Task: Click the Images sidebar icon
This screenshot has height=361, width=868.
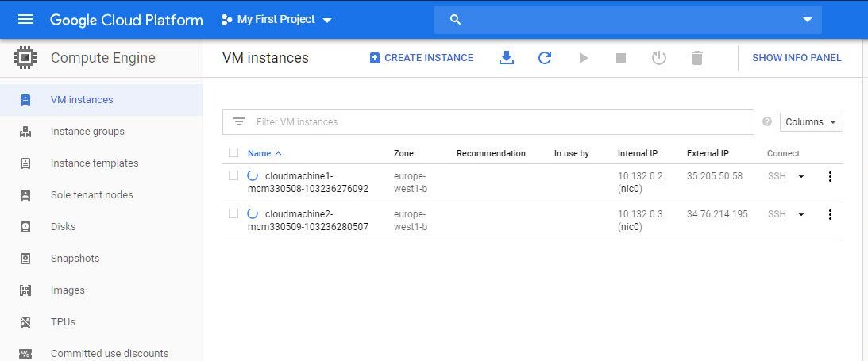Action: [x=25, y=290]
